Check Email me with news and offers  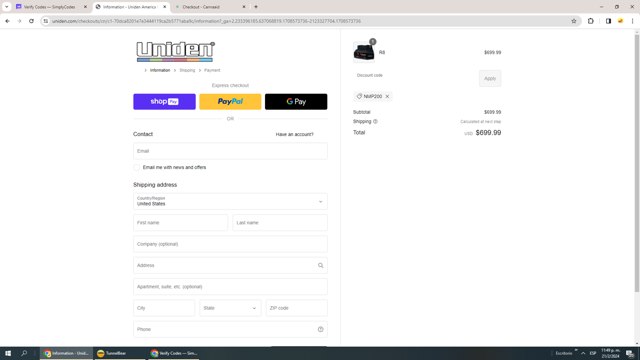[137, 167]
